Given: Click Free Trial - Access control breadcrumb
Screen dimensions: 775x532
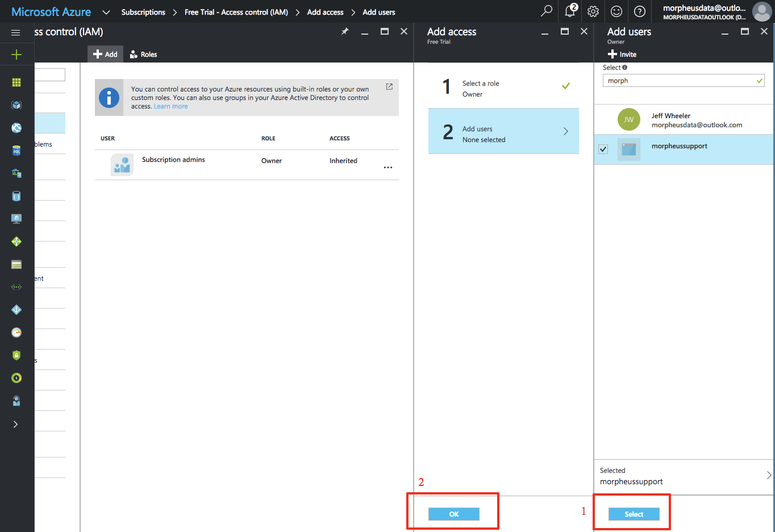Looking at the screenshot, I should point(236,12).
